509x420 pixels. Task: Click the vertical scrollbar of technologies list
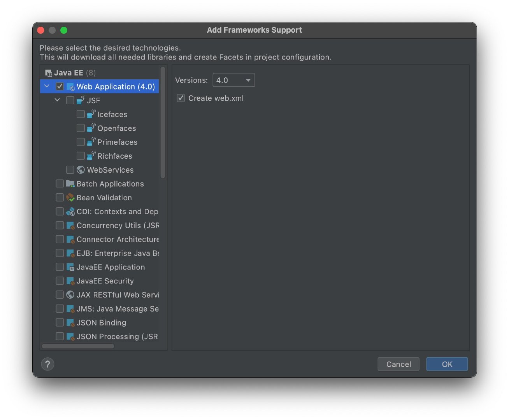163,122
